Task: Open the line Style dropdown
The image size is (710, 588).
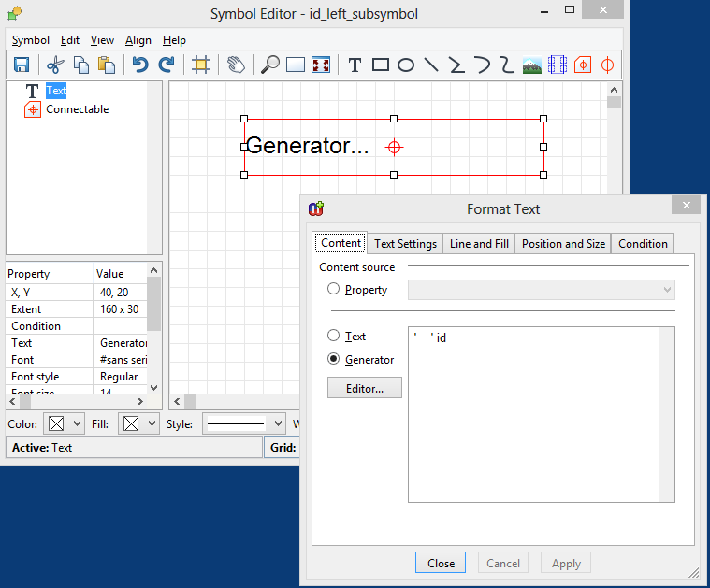Action: point(244,423)
